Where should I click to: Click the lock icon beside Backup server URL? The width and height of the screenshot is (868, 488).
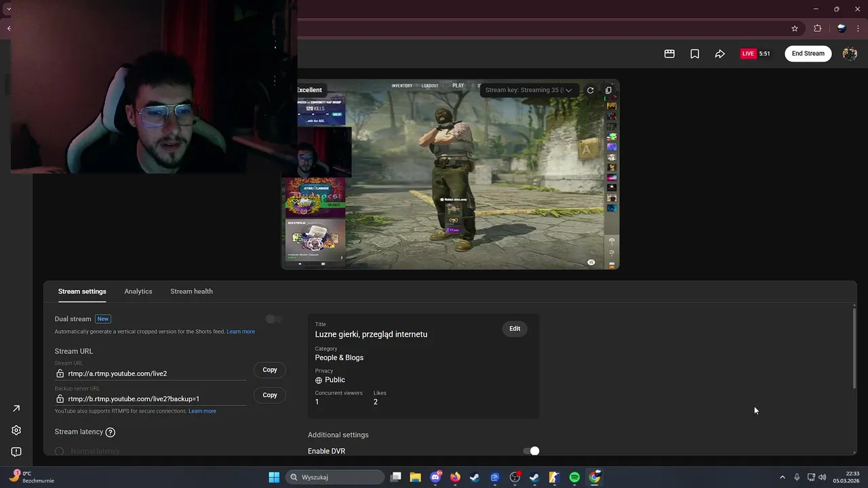tap(60, 399)
